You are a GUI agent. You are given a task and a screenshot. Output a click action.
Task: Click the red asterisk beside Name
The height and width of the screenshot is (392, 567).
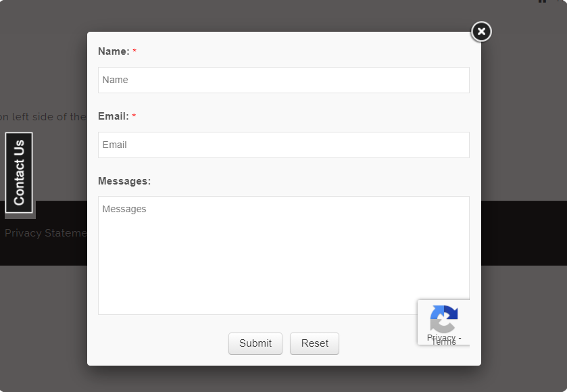pos(134,52)
